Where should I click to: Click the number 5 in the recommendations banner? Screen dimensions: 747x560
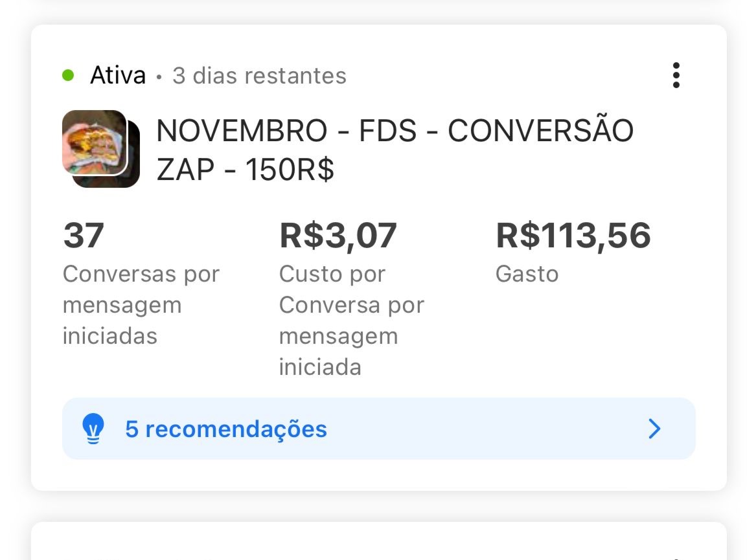click(x=132, y=429)
